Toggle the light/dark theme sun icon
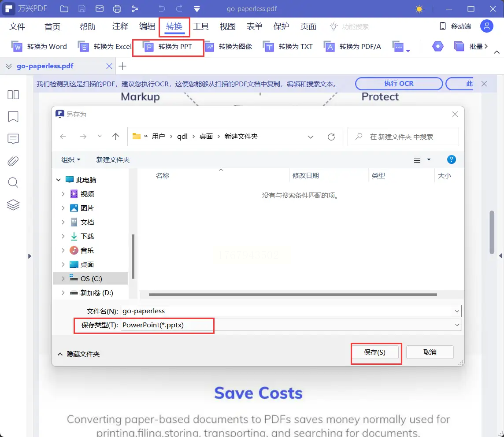Image resolution: width=504 pixels, height=437 pixels. click(x=419, y=9)
